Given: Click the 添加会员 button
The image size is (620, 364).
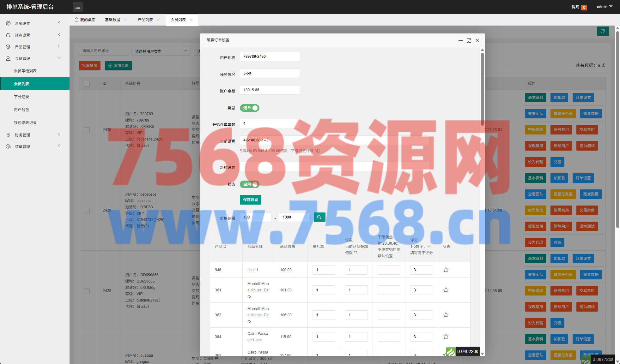Looking at the screenshot, I should (118, 66).
